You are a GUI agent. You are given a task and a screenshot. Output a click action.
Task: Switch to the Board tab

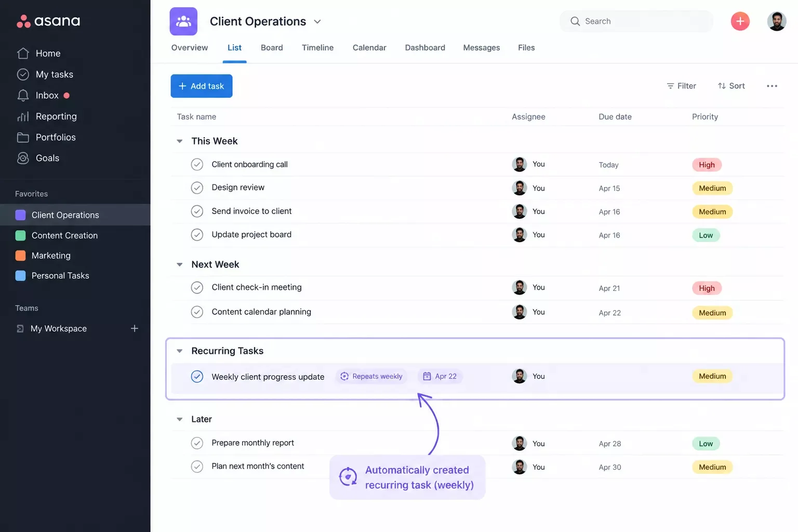pyautogui.click(x=272, y=48)
